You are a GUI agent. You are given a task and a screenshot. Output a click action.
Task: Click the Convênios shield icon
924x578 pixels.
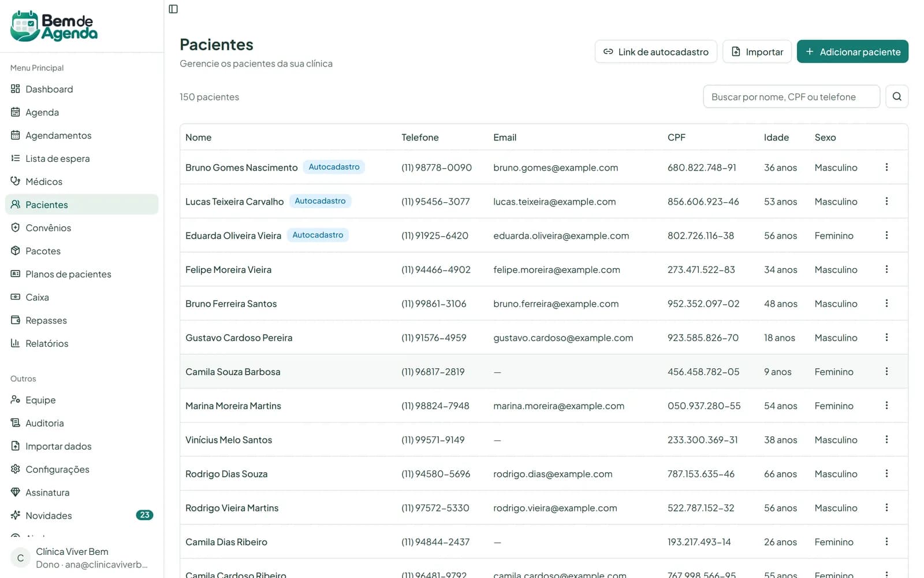point(16,228)
